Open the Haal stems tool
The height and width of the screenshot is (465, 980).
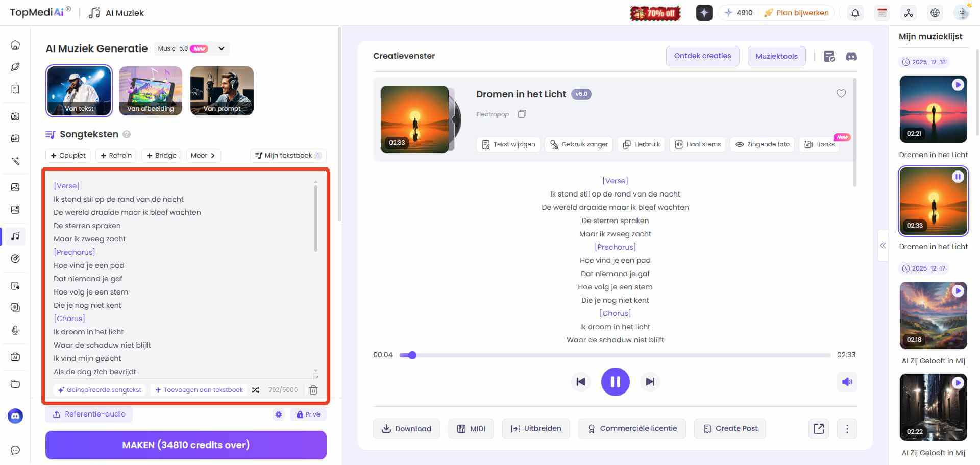pyautogui.click(x=697, y=144)
